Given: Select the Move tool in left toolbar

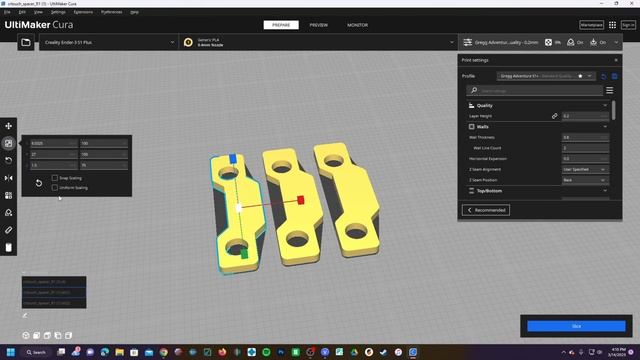Looking at the screenshot, I should pos(8,126).
